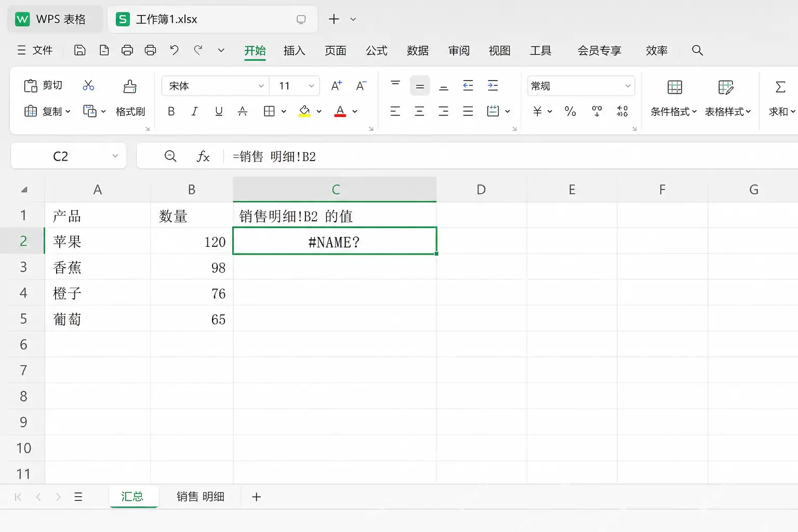798x532 pixels.
Task: Click the 表格样式 button
Action: tap(728, 111)
